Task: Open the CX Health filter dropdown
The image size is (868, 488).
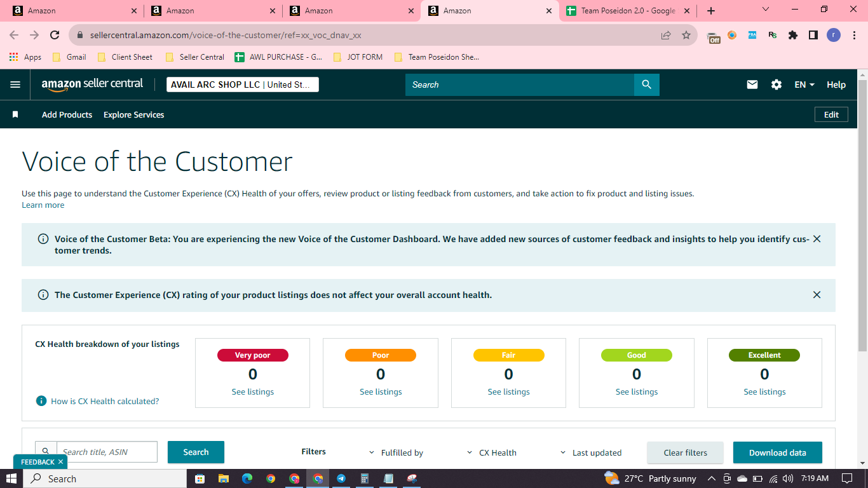Action: tap(492, 452)
